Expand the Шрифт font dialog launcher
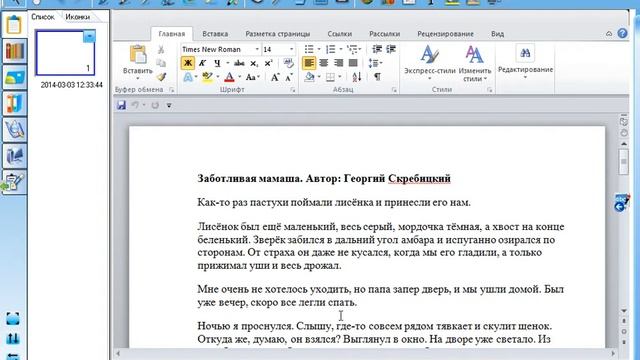640x360 pixels. click(x=293, y=90)
